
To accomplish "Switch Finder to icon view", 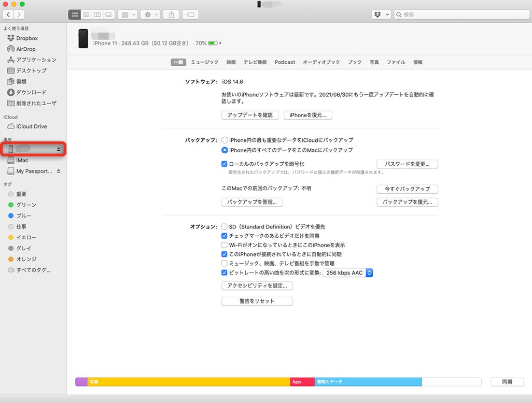I will click(x=75, y=15).
